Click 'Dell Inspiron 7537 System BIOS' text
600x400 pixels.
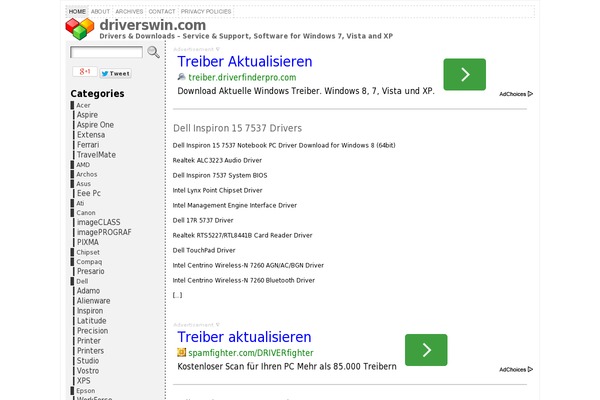pos(220,175)
